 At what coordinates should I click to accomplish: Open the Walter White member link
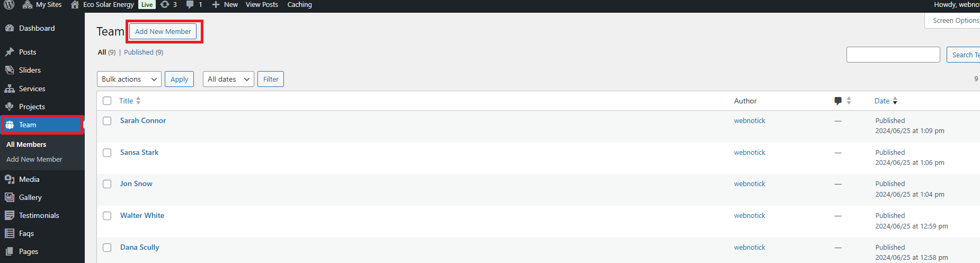click(142, 215)
